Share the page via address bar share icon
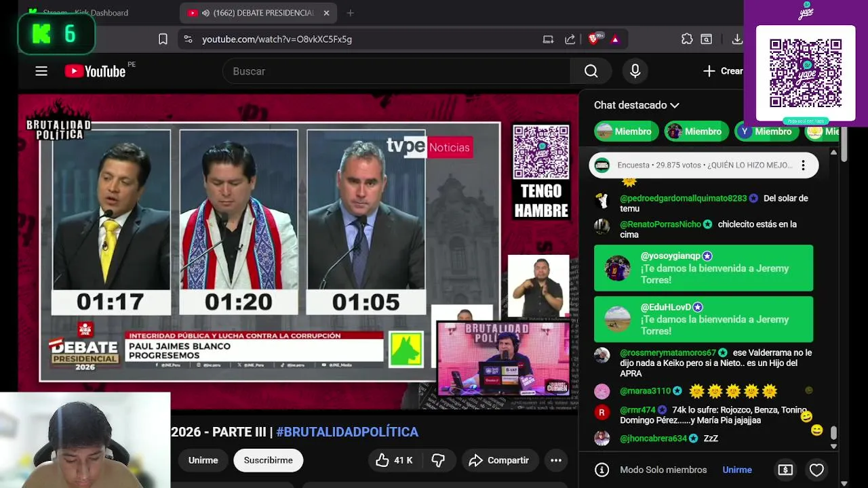 click(570, 39)
